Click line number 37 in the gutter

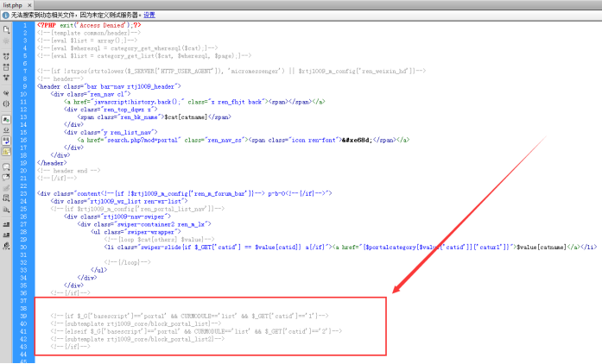tap(24, 301)
